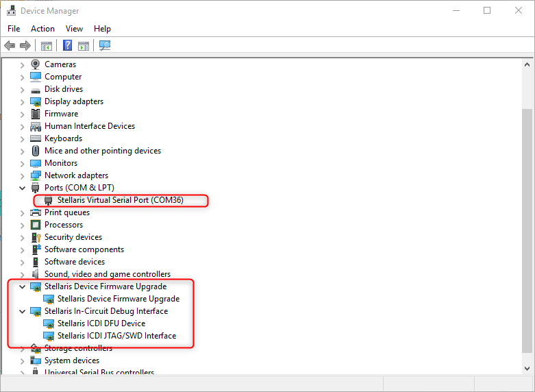The image size is (535, 392).
Task: Expand the Print queues node
Action: 22,213
